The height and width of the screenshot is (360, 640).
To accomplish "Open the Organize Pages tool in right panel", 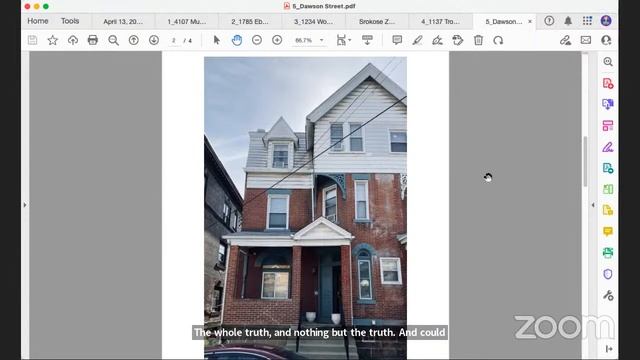I will pos(608,126).
